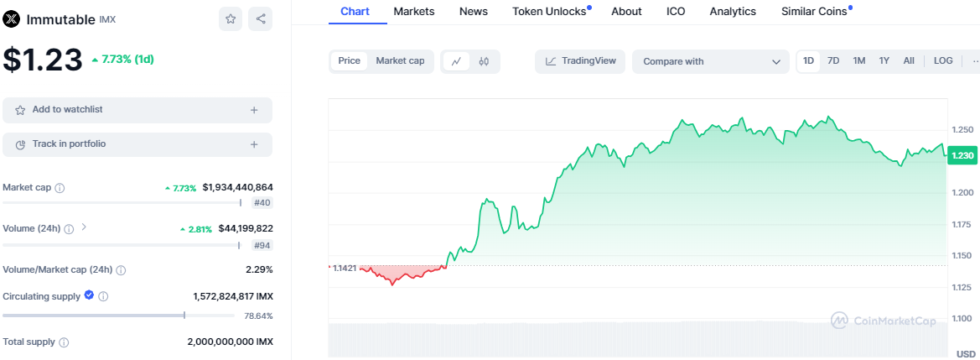Click Circulating supply info icon
This screenshot has width=980, height=360.
click(x=103, y=296)
